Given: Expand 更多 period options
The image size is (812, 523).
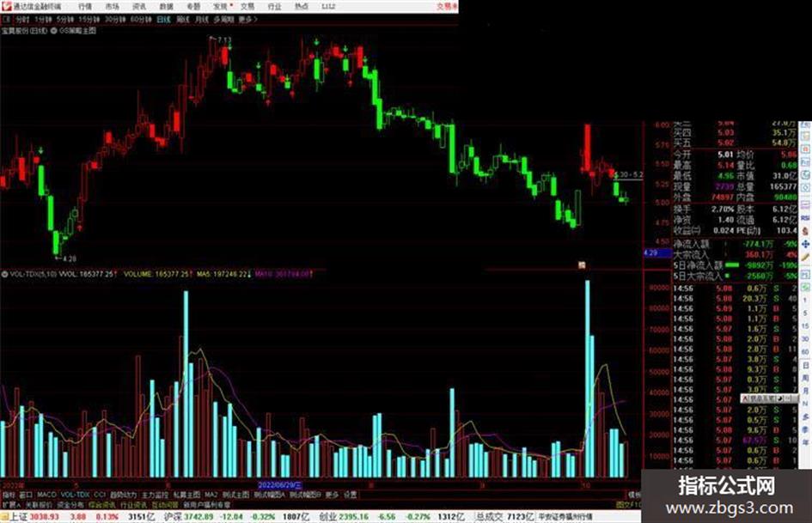Looking at the screenshot, I should pyautogui.click(x=248, y=19).
